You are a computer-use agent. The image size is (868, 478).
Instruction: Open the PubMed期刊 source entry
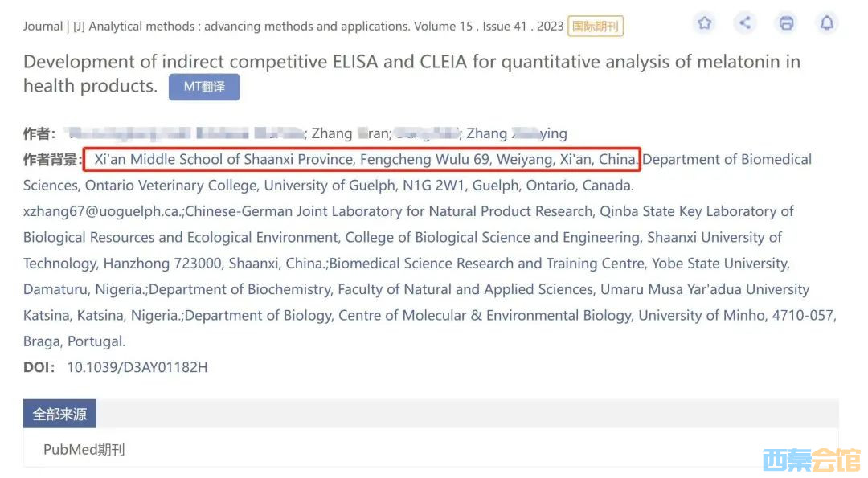click(84, 450)
